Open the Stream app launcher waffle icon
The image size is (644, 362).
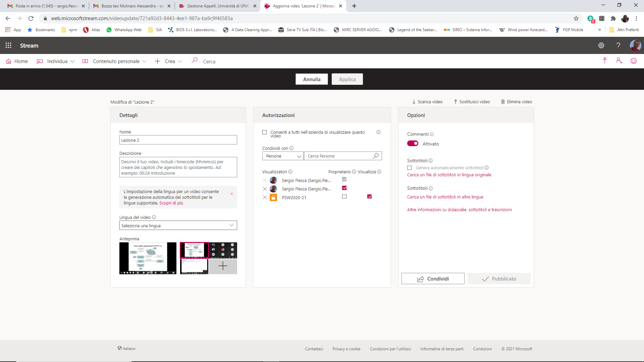click(8, 45)
